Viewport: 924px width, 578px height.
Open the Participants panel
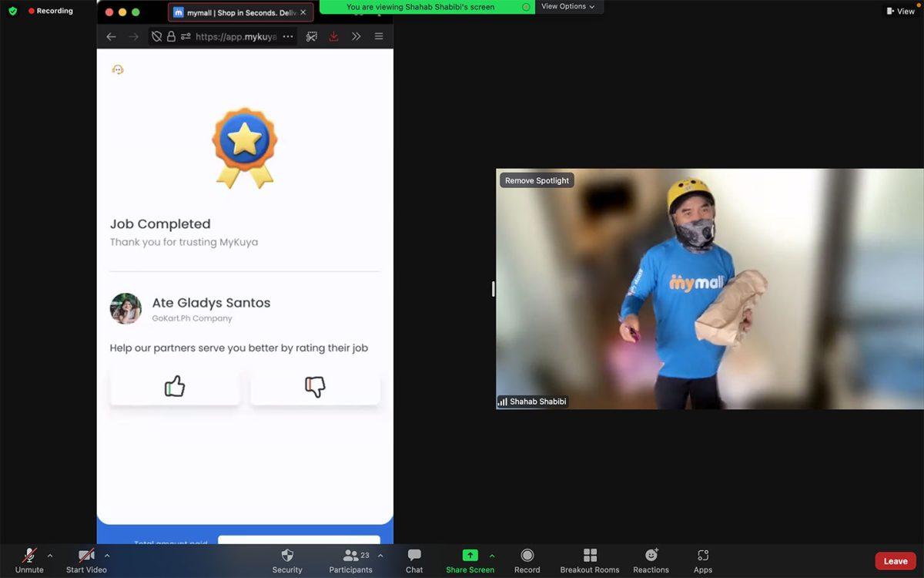pyautogui.click(x=351, y=556)
